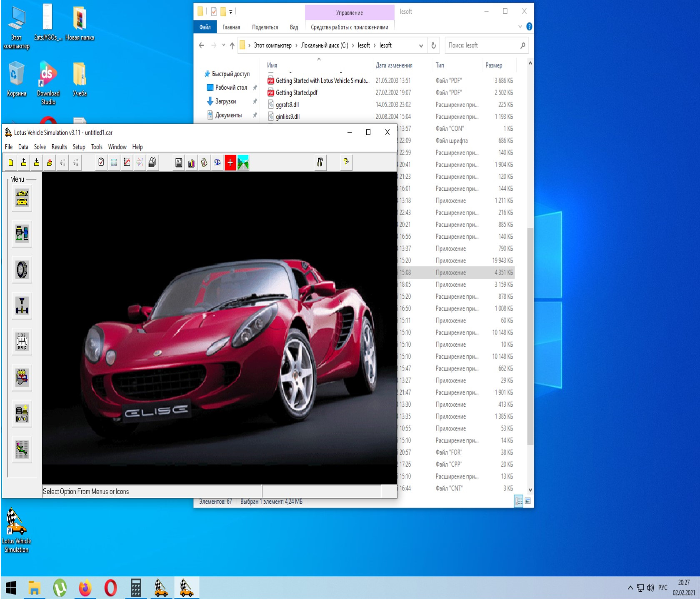Go back in Explorer navigation
Viewport: 700px width, 600px height.
(202, 45)
